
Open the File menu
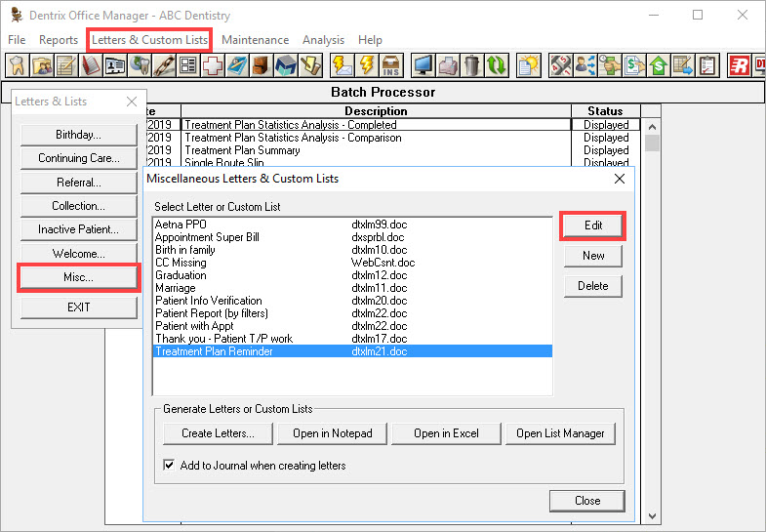17,40
